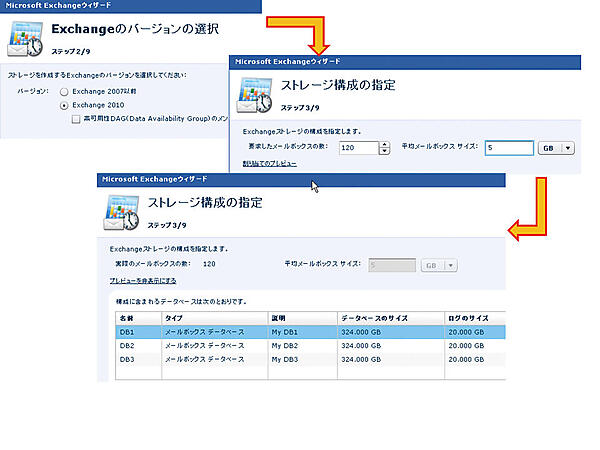Enable the 高可用性DAG checkbox
Image resolution: width=600 pixels, height=450 pixels.
click(x=76, y=118)
